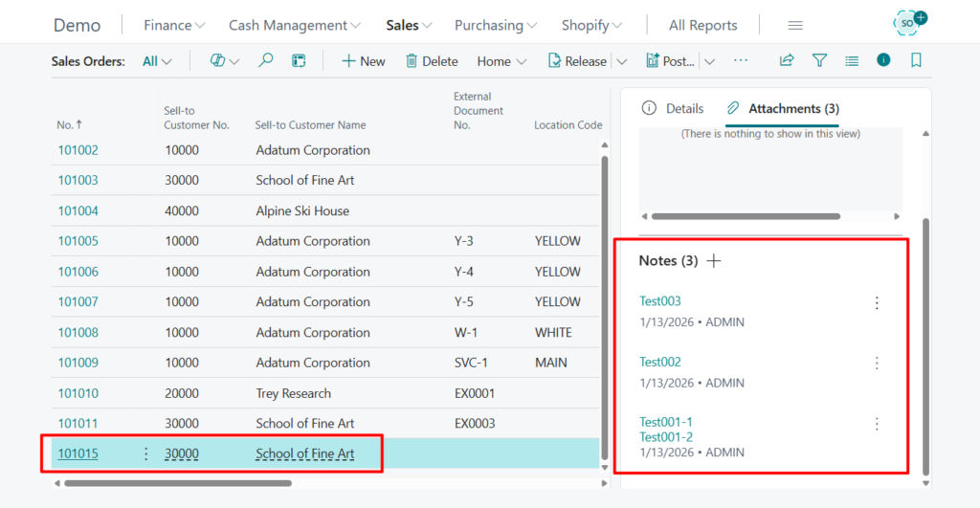Image resolution: width=980 pixels, height=508 pixels.
Task: Add a new note with plus icon
Action: click(x=714, y=260)
